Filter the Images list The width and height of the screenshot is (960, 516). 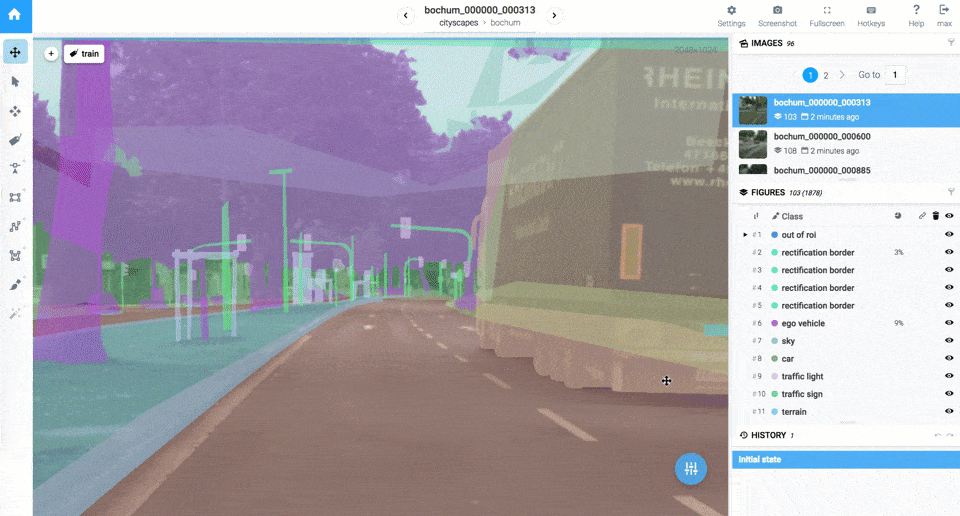951,42
